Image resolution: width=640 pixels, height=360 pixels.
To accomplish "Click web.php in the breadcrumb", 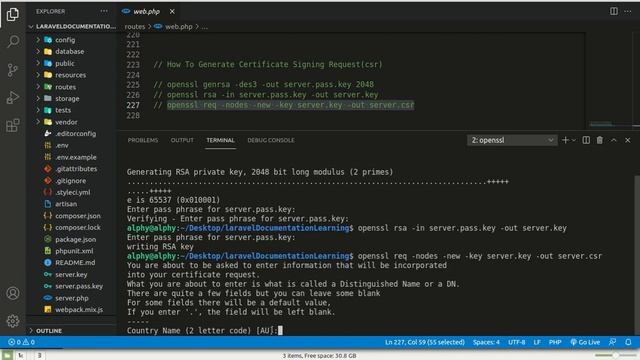I will coord(178,27).
